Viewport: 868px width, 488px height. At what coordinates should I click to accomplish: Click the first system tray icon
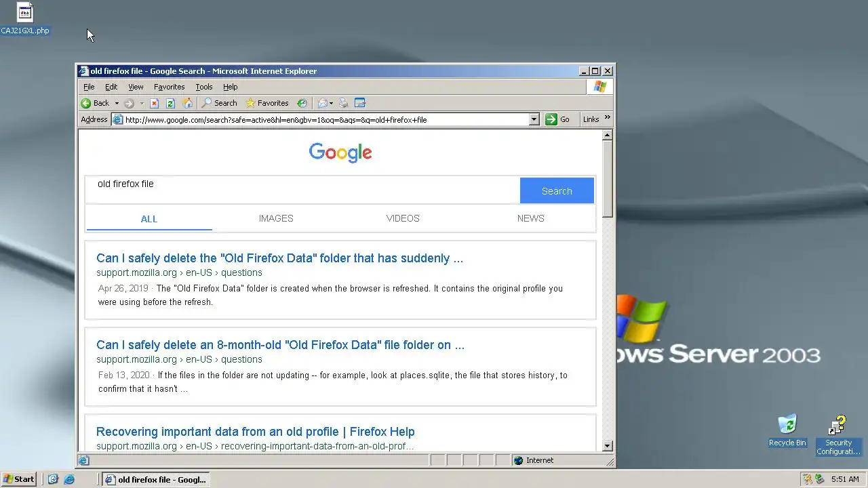[807, 479]
